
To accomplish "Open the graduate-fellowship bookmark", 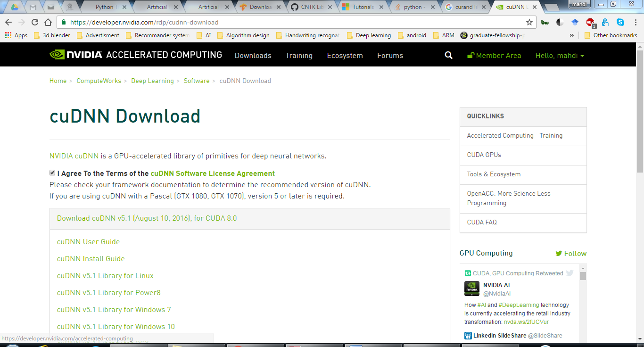I will [492, 35].
